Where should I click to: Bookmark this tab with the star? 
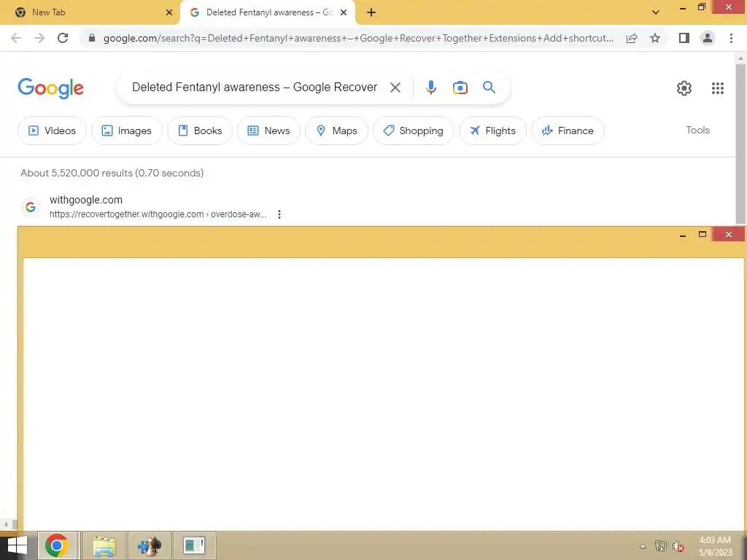point(655,38)
